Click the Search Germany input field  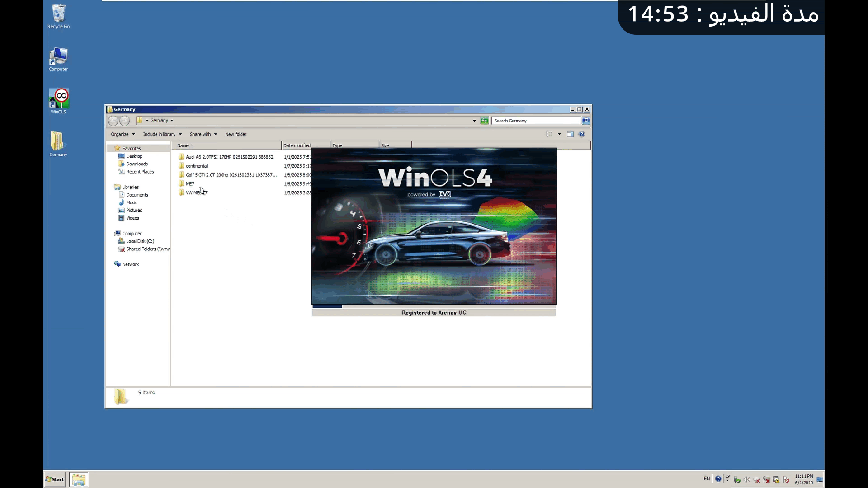[535, 121]
